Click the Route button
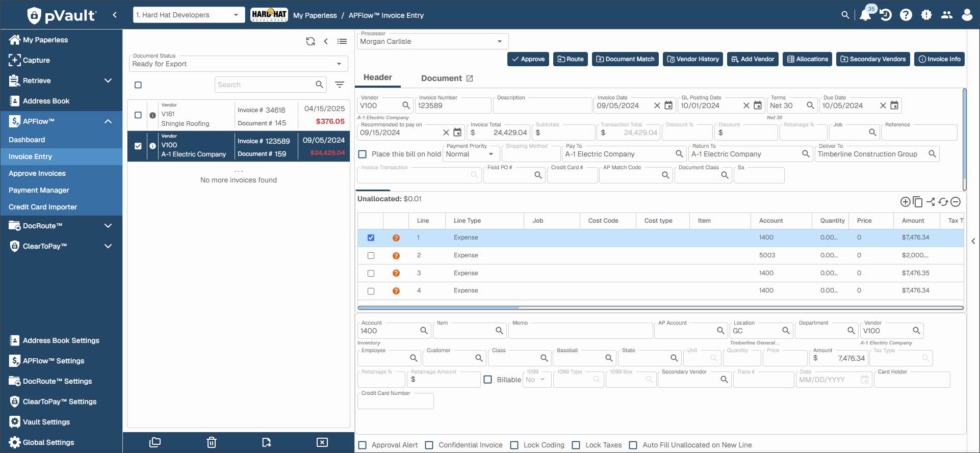This screenshot has width=980, height=453. pyautogui.click(x=571, y=59)
